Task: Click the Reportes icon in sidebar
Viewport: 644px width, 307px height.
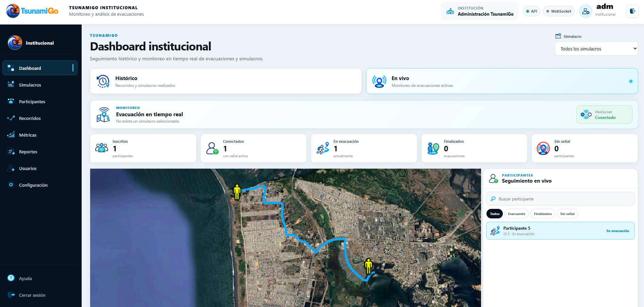Action: [x=11, y=152]
